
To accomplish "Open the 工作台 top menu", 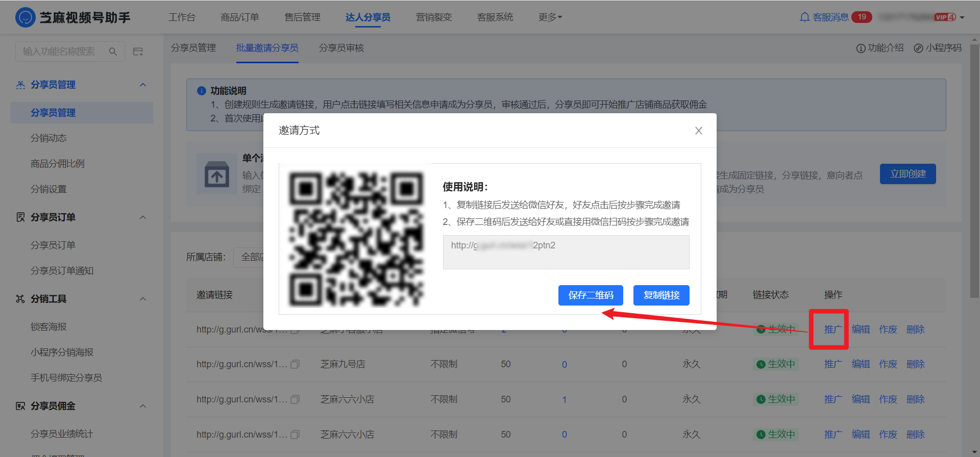I will [182, 17].
